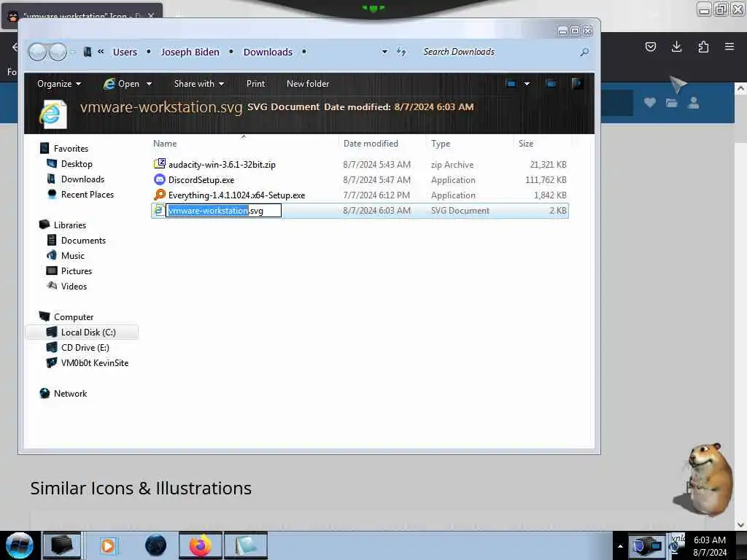Click the large SVG file icon in the details header
This screenshot has width=747, height=560.
pyautogui.click(x=53, y=114)
